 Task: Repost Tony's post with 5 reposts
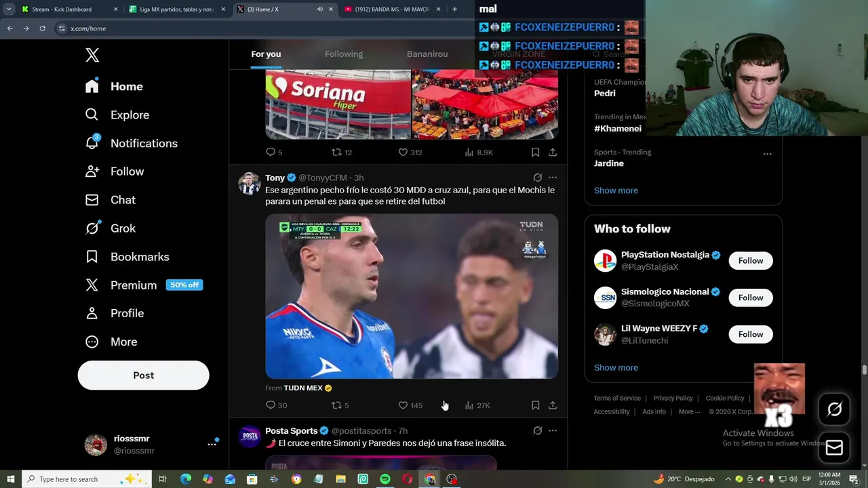point(340,405)
